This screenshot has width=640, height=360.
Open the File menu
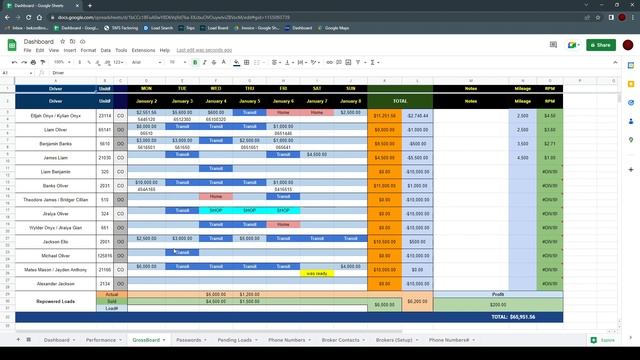pos(27,50)
